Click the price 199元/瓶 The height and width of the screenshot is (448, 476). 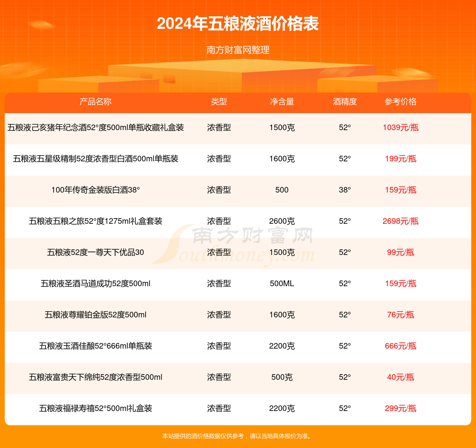click(x=401, y=159)
